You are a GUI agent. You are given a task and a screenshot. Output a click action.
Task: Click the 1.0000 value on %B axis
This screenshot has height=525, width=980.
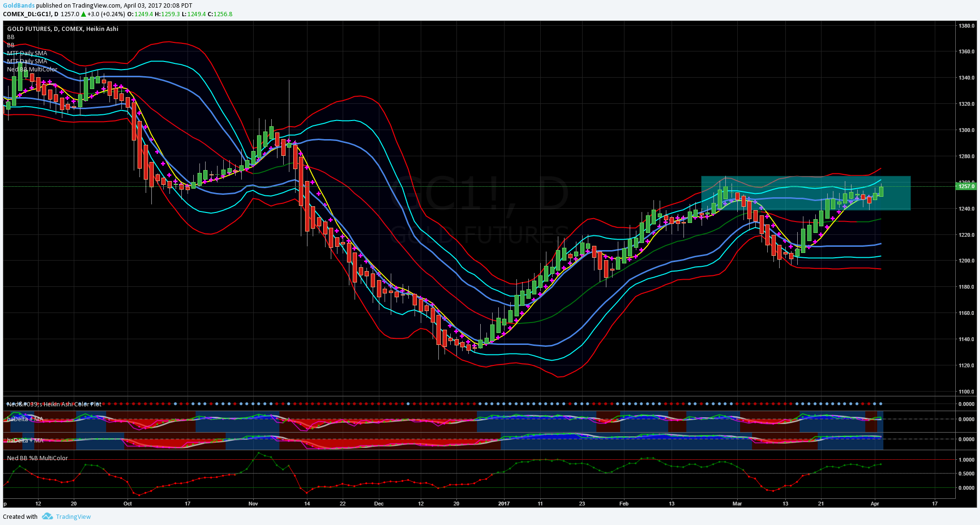966,460
